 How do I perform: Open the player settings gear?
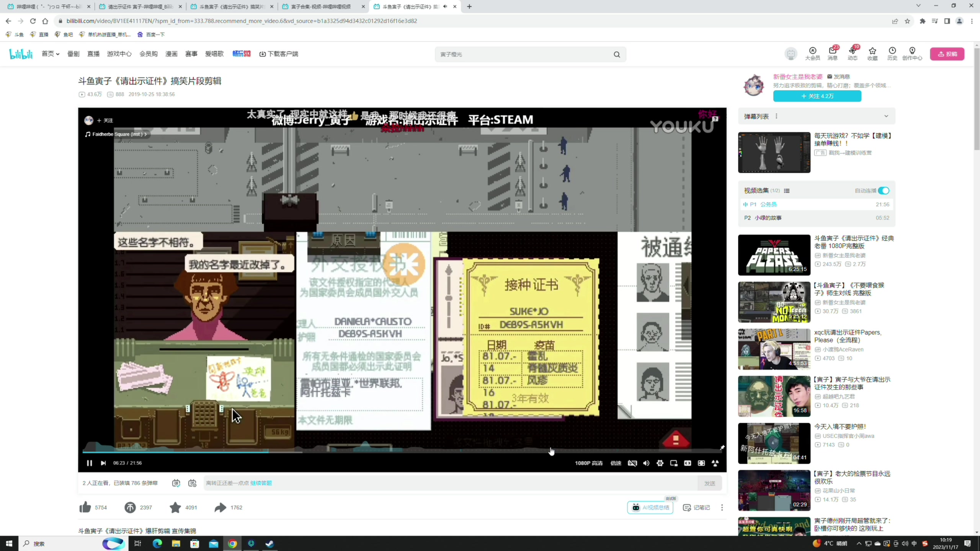coord(660,463)
